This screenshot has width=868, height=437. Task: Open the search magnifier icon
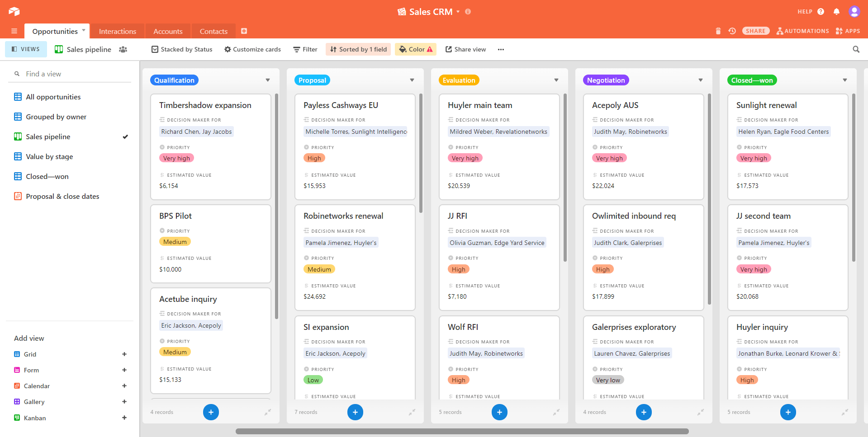tap(856, 49)
